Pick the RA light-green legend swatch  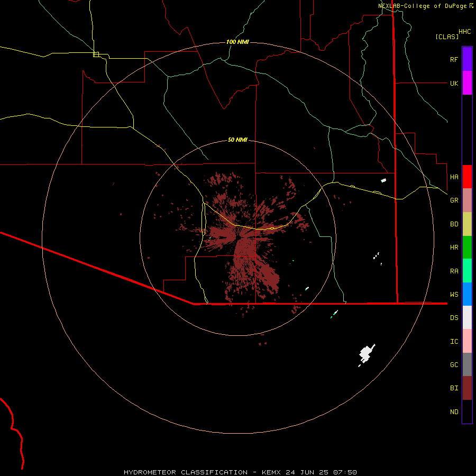point(467,271)
